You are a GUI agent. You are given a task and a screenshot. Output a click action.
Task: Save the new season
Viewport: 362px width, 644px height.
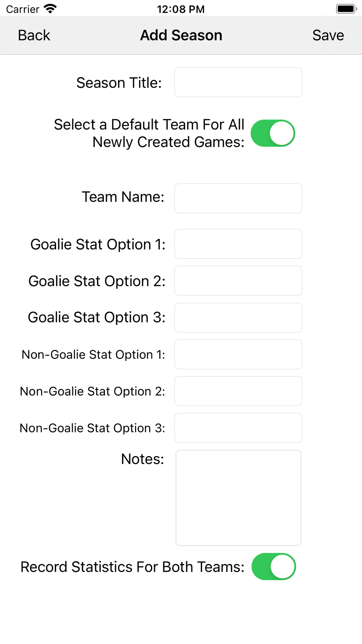point(328,35)
